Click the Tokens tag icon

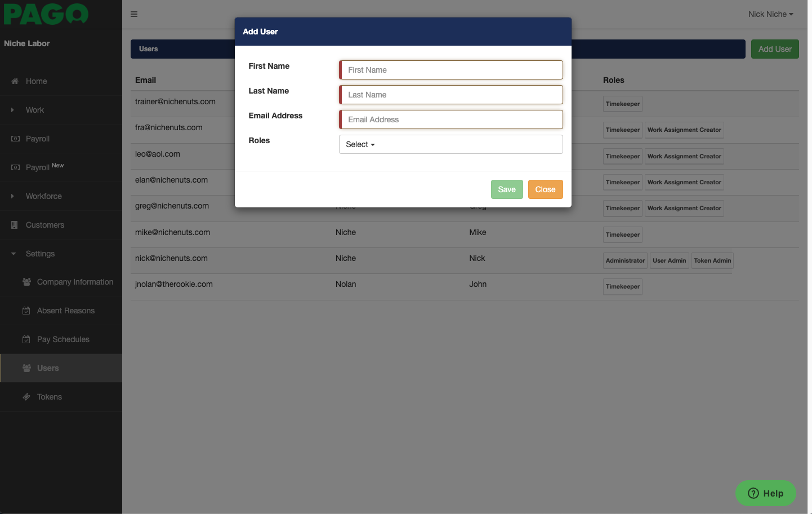click(x=26, y=397)
